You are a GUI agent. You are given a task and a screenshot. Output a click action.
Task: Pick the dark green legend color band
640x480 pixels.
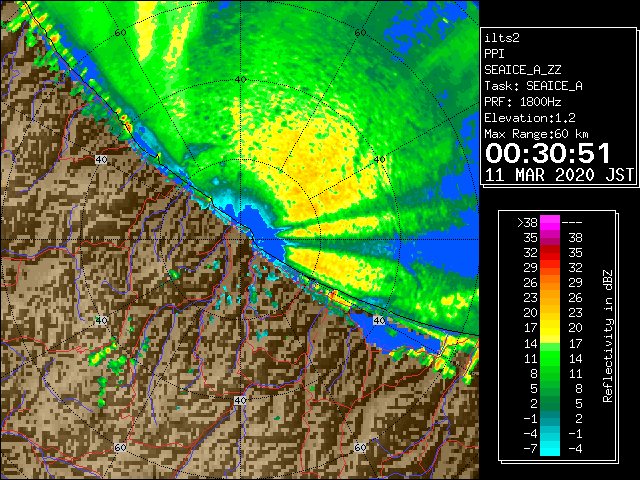pyautogui.click(x=550, y=403)
